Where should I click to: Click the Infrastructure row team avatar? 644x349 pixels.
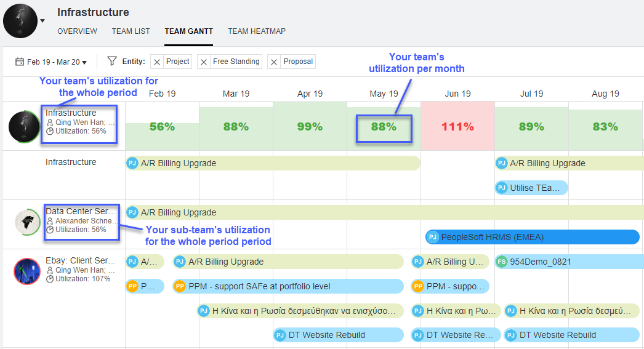pyautogui.click(x=24, y=126)
